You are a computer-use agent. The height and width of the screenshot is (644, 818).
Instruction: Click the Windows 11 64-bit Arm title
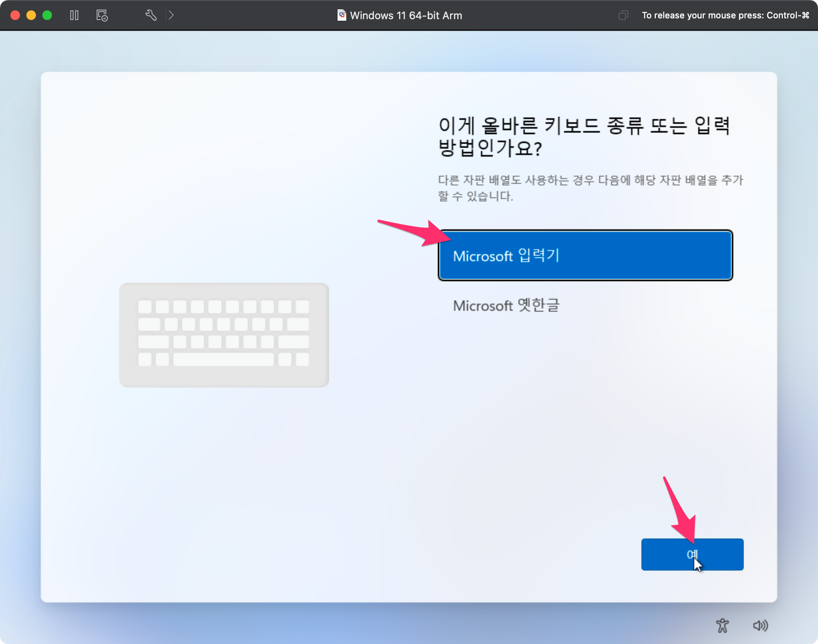pyautogui.click(x=406, y=15)
